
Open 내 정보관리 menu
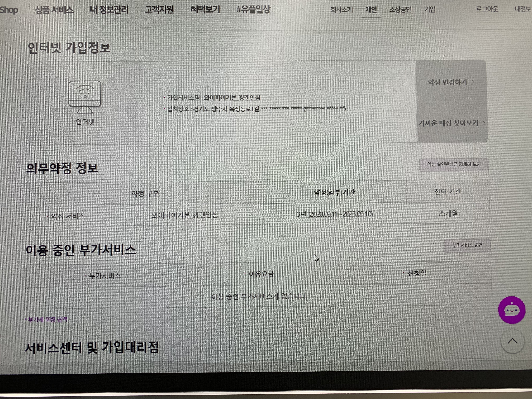pos(109,10)
